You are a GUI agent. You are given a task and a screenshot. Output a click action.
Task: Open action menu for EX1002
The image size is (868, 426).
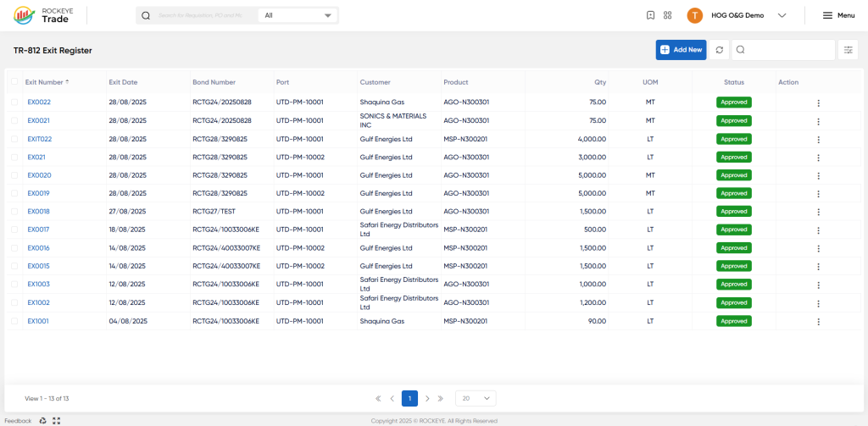[x=818, y=303]
